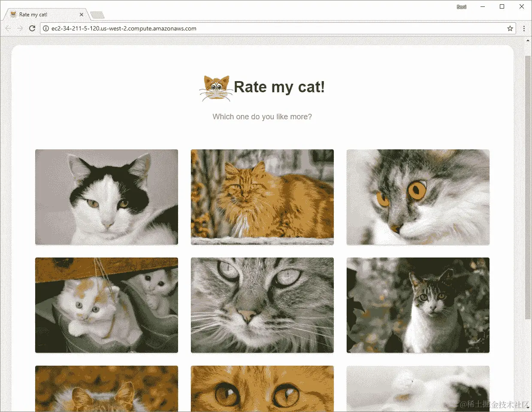Open Chrome three-dot menu
Viewport: 532px width, 412px height.
click(x=524, y=28)
